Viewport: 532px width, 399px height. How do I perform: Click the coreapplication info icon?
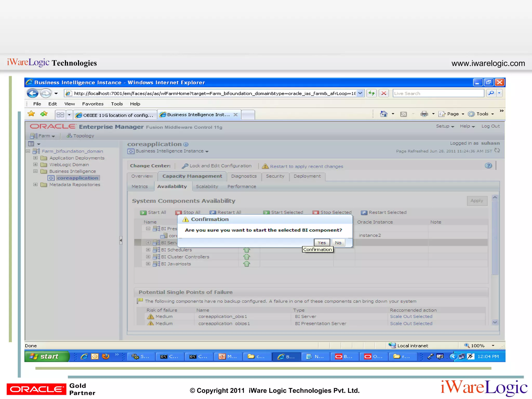tap(186, 144)
